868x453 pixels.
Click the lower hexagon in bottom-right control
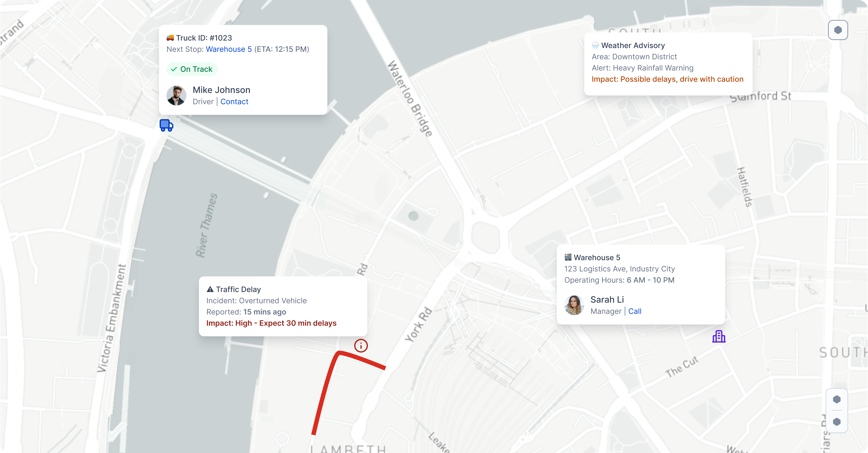837,422
